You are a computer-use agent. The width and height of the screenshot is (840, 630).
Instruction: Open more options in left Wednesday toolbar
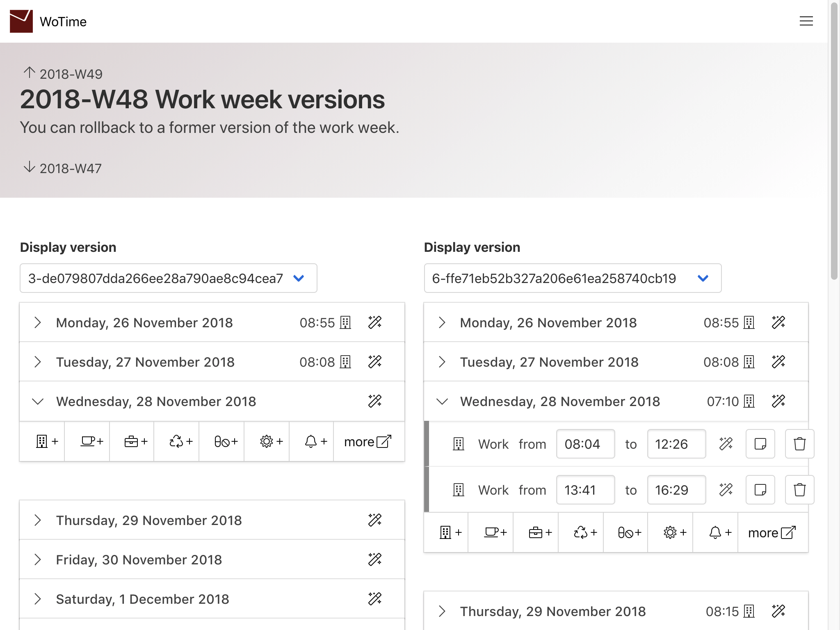(368, 441)
